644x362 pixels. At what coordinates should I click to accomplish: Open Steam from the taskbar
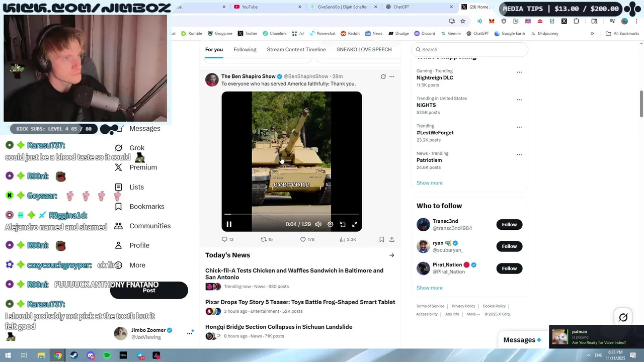point(74,355)
